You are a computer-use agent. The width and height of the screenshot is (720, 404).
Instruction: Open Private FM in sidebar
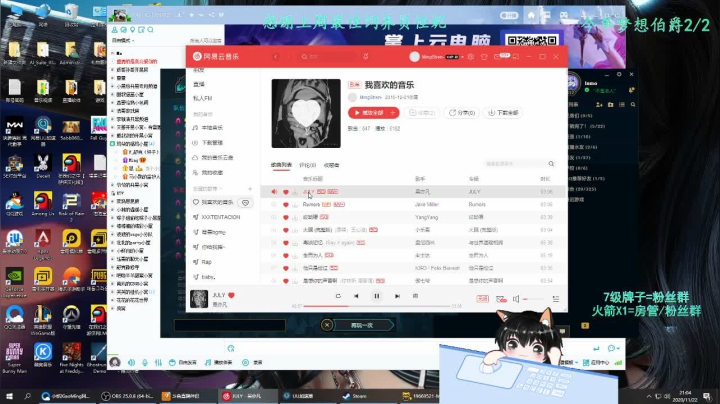click(x=202, y=98)
